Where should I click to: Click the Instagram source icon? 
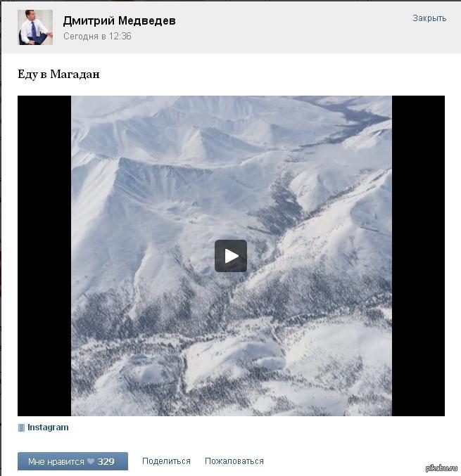(21, 427)
